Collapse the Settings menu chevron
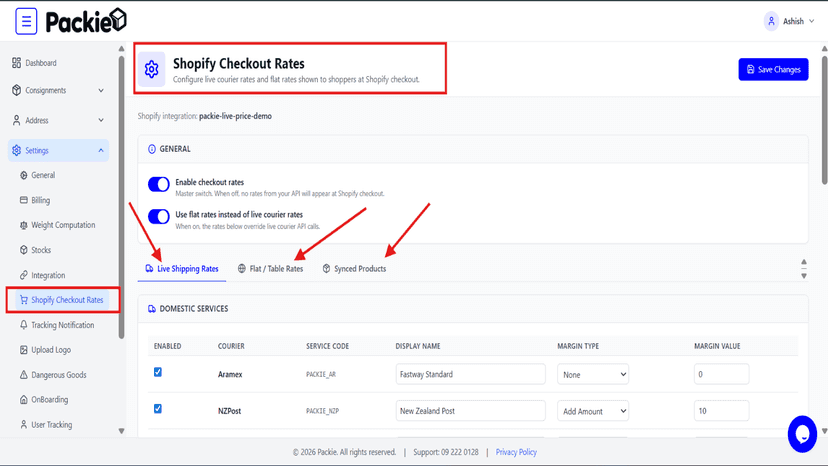Viewport: 828px width, 466px height. 101,151
